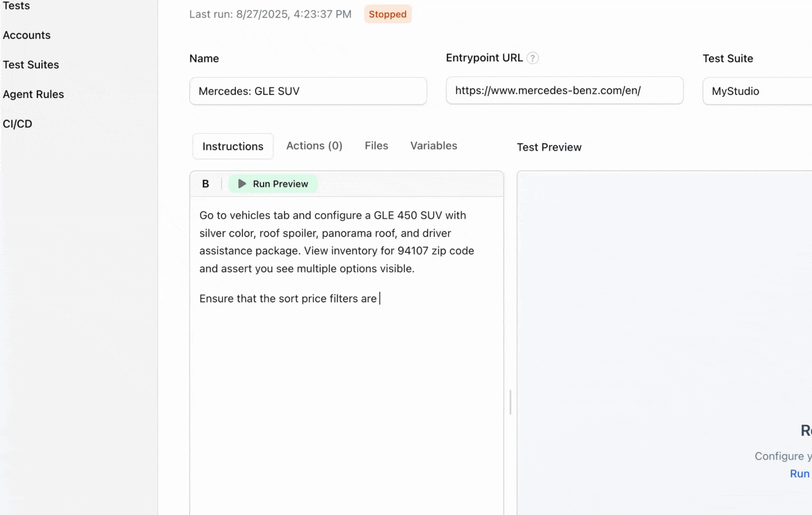Click the Run Preview play button

(x=273, y=184)
